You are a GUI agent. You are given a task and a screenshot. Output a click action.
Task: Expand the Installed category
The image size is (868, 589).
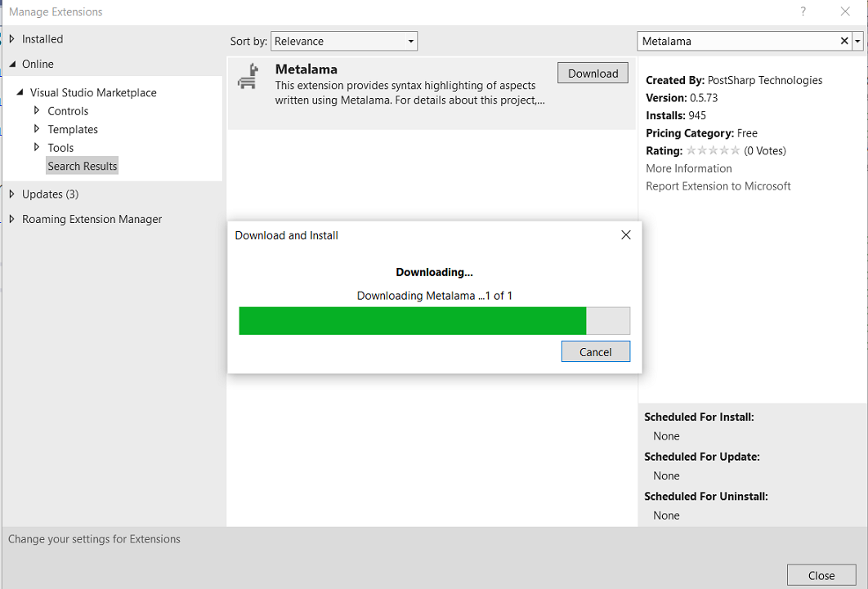(x=11, y=39)
